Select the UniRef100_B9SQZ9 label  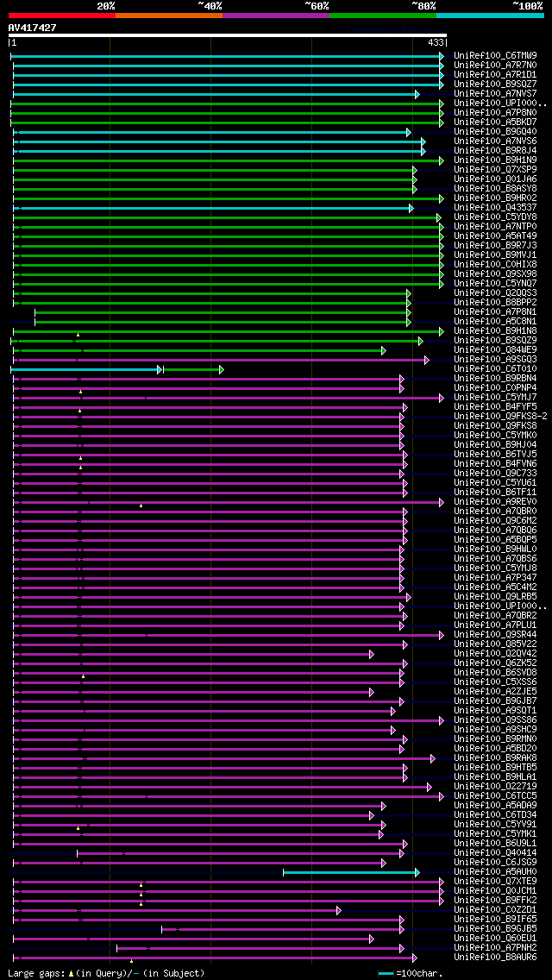(x=495, y=341)
